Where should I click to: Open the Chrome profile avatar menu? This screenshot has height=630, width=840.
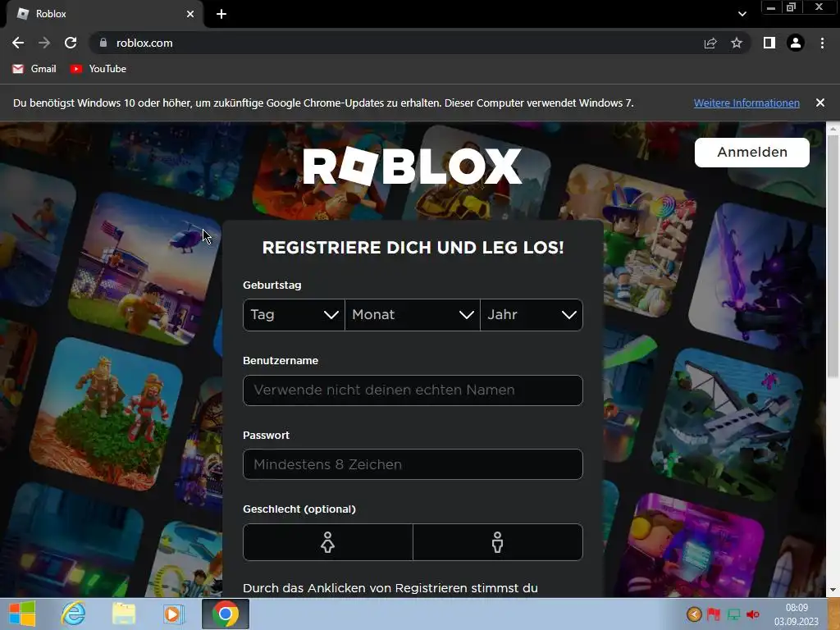click(x=796, y=43)
